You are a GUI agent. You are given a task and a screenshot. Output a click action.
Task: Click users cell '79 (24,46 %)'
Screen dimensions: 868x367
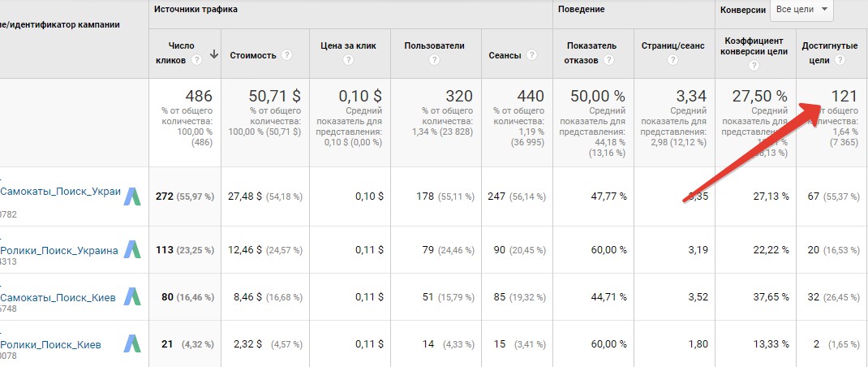tap(449, 249)
